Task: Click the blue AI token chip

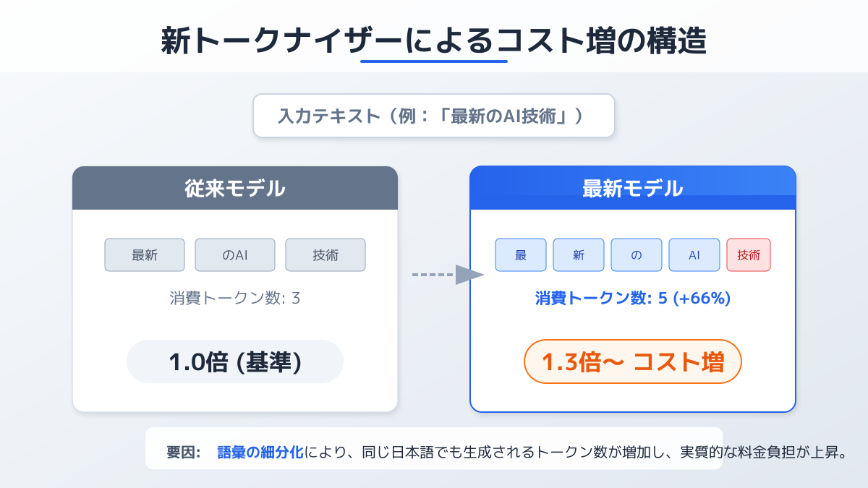Action: pos(694,255)
